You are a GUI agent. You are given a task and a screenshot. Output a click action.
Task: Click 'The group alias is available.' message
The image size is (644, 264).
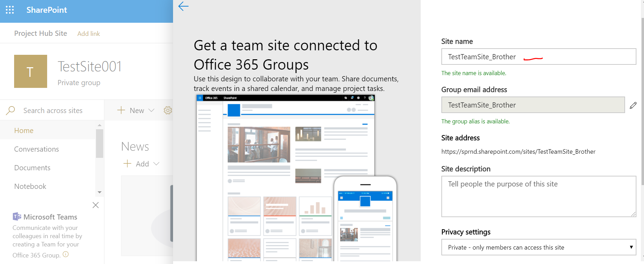click(x=475, y=121)
